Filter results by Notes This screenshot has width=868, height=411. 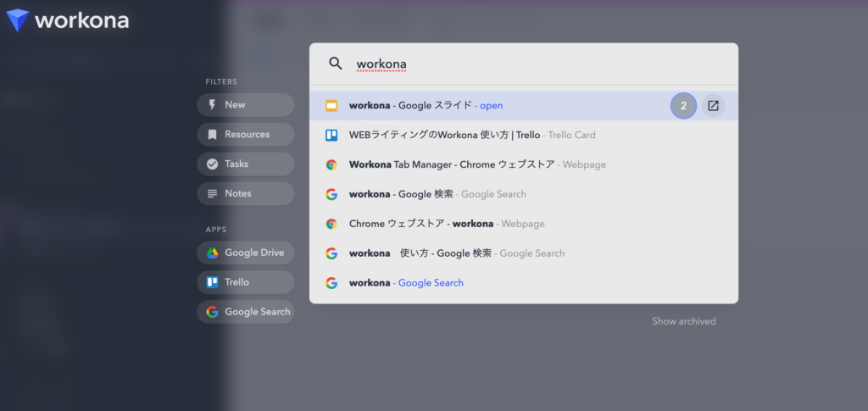click(246, 193)
